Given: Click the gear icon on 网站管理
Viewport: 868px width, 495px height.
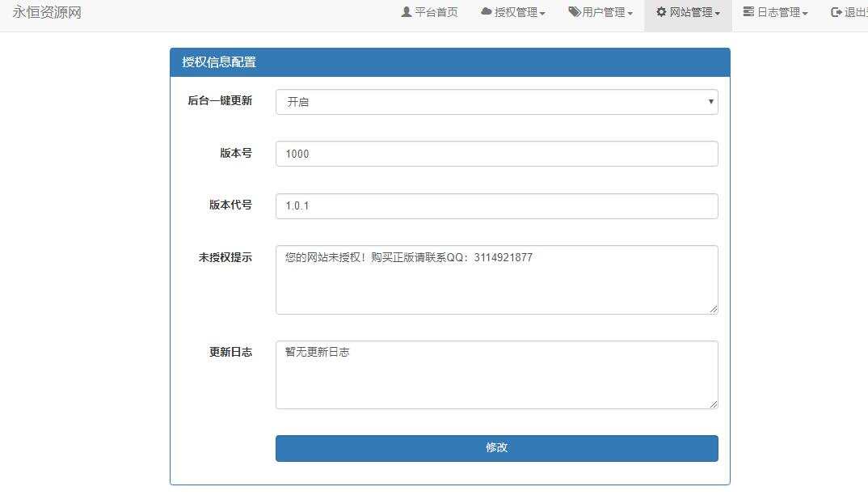Looking at the screenshot, I should (x=659, y=12).
